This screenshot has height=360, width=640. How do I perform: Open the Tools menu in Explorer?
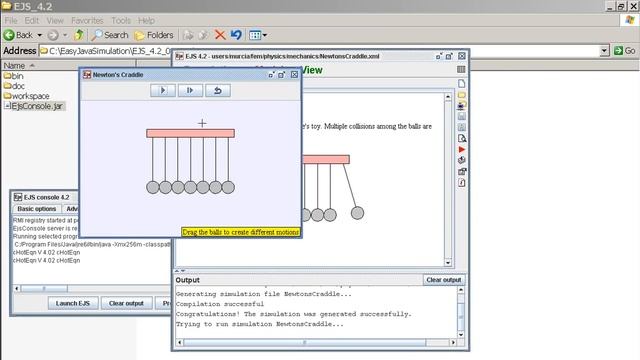point(121,20)
